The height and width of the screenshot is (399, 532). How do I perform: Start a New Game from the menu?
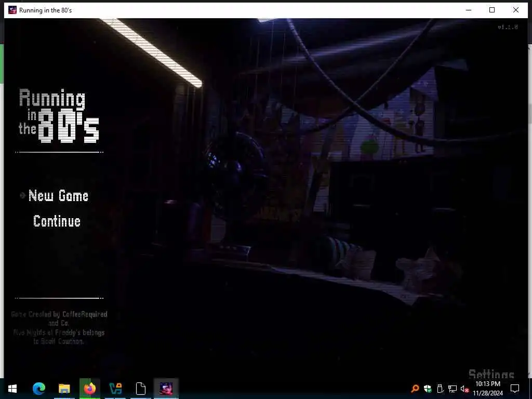coord(58,196)
